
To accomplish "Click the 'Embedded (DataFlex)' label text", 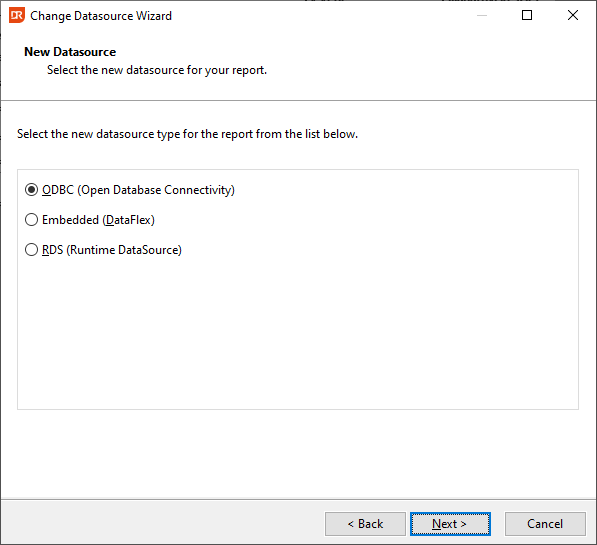I will click(98, 220).
